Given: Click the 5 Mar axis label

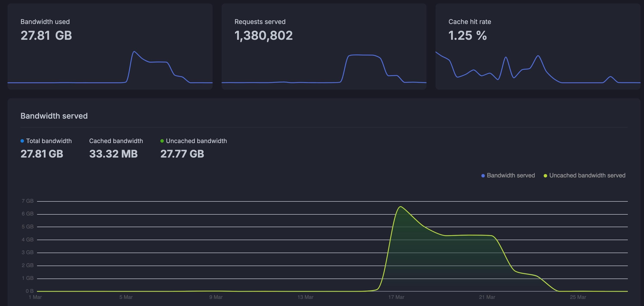Looking at the screenshot, I should click(126, 297).
